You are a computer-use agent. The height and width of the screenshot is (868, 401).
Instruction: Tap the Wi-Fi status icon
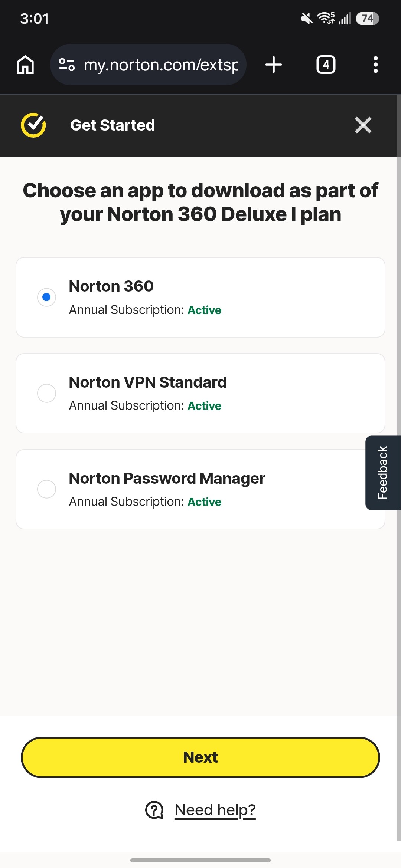click(x=326, y=18)
